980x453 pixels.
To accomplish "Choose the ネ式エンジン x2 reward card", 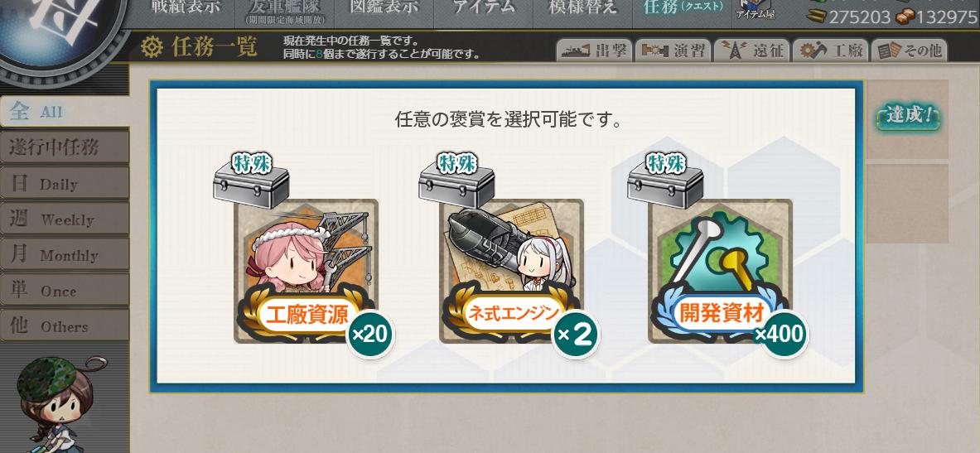I will 511,272.
